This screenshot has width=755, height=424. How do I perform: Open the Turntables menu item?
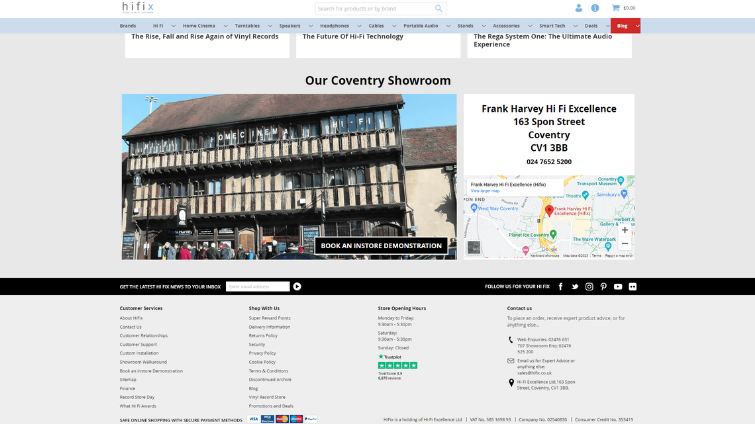(x=247, y=26)
